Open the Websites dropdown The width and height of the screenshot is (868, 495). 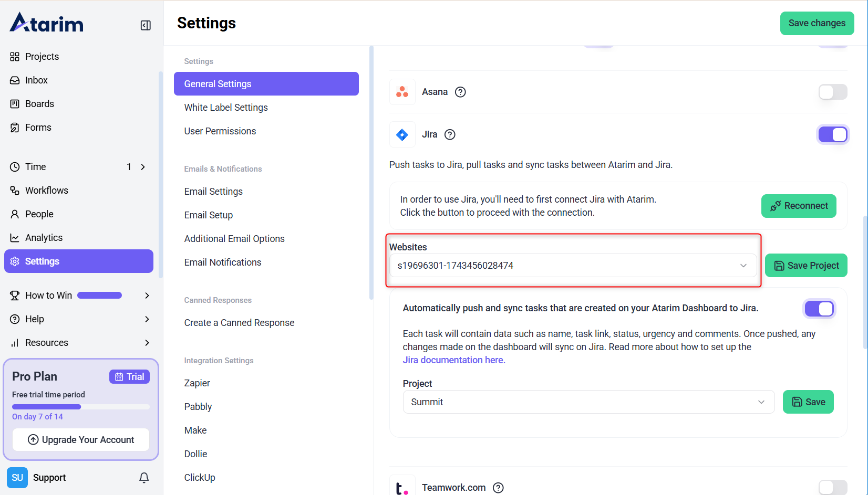coord(572,266)
